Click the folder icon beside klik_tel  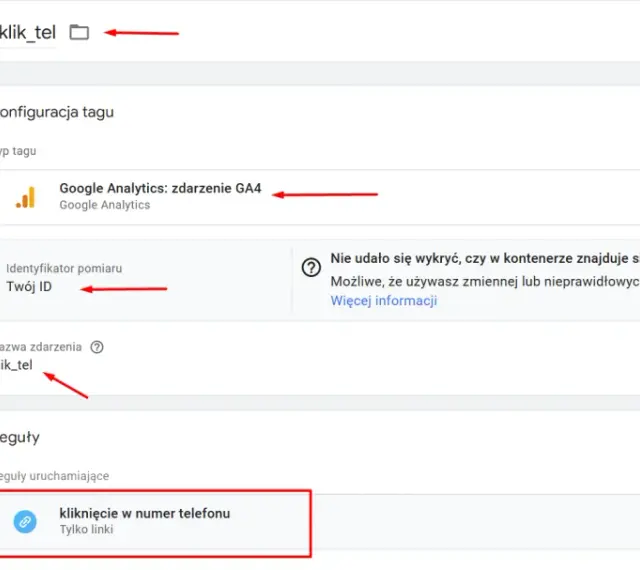pos(79,32)
